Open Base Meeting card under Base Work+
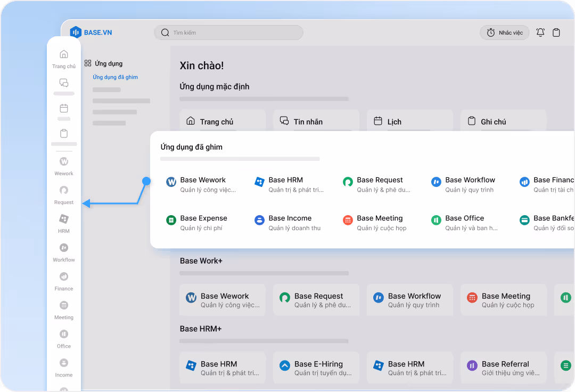Viewport: 575px width, 392px height. (x=504, y=299)
